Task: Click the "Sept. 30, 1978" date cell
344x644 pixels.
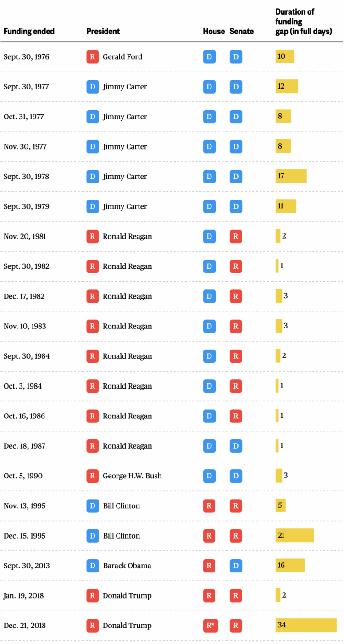Action: click(26, 177)
